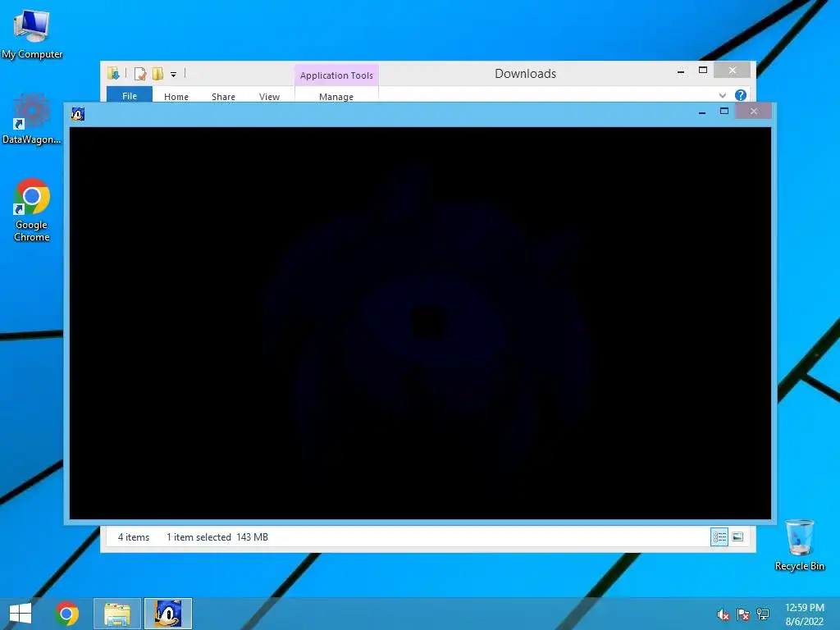Open Action Center flag in system tray
Screen dimensions: 840x630
click(743, 614)
